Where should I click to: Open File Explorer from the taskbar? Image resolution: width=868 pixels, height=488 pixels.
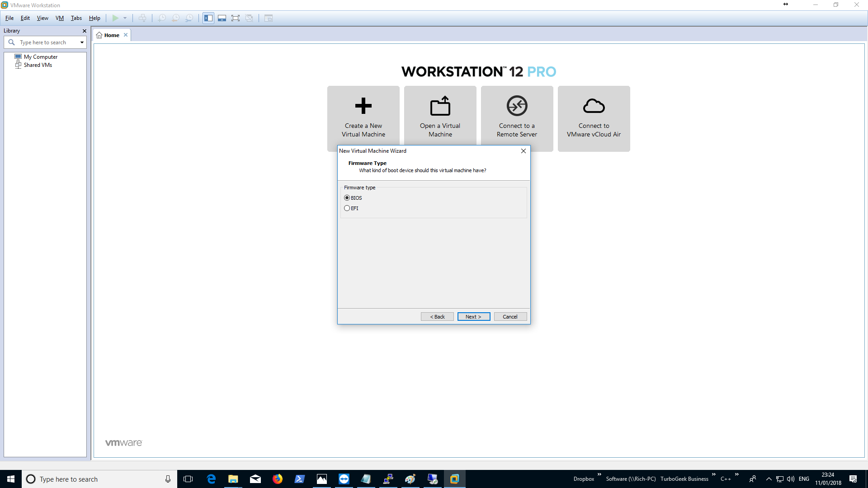coord(233,479)
